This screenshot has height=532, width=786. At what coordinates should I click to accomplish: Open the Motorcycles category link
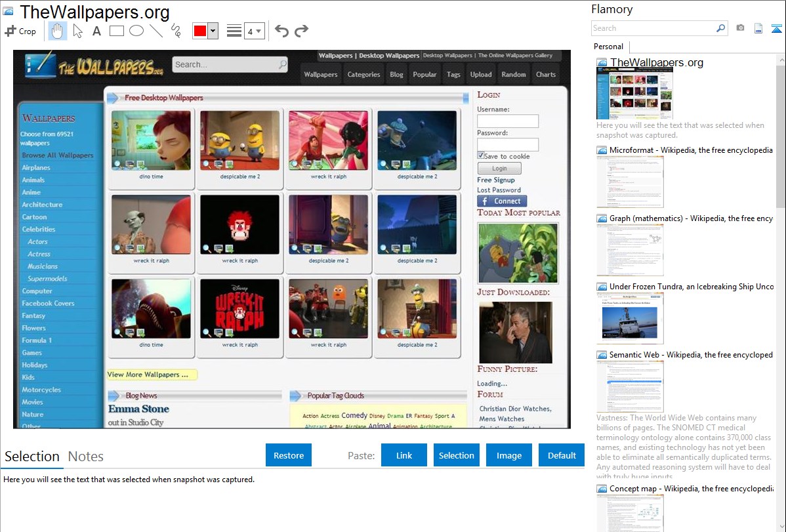point(41,390)
